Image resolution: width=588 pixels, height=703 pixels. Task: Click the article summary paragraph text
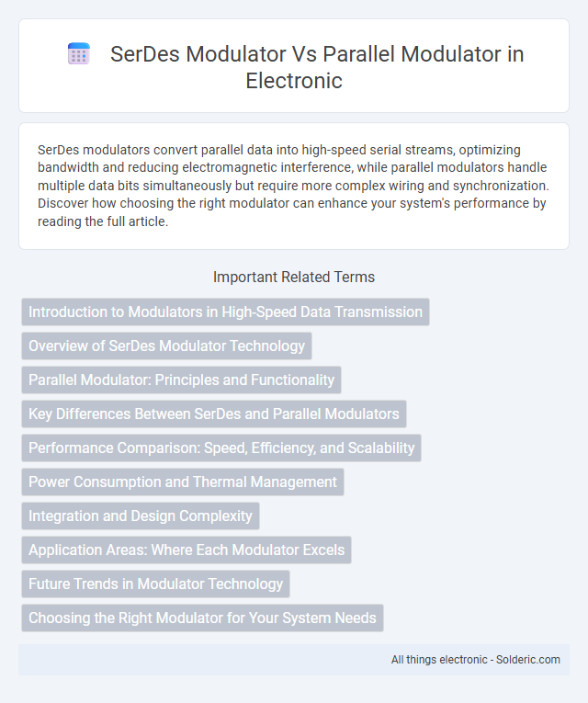(x=294, y=186)
